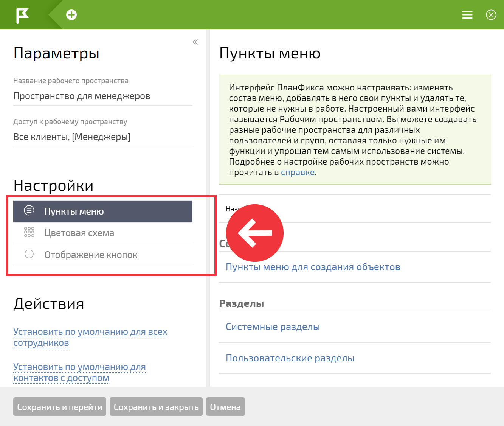This screenshot has width=504, height=426.
Task: Open Системные разделы link
Action: [x=273, y=327]
